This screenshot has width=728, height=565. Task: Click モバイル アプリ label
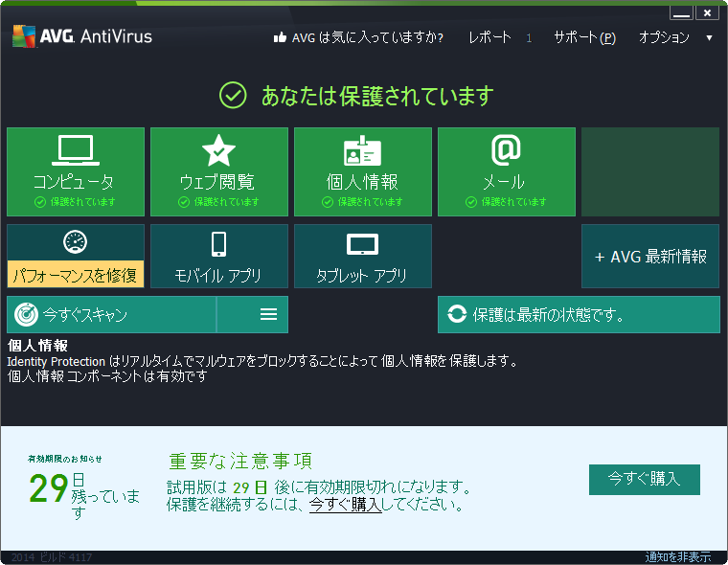[217, 276]
